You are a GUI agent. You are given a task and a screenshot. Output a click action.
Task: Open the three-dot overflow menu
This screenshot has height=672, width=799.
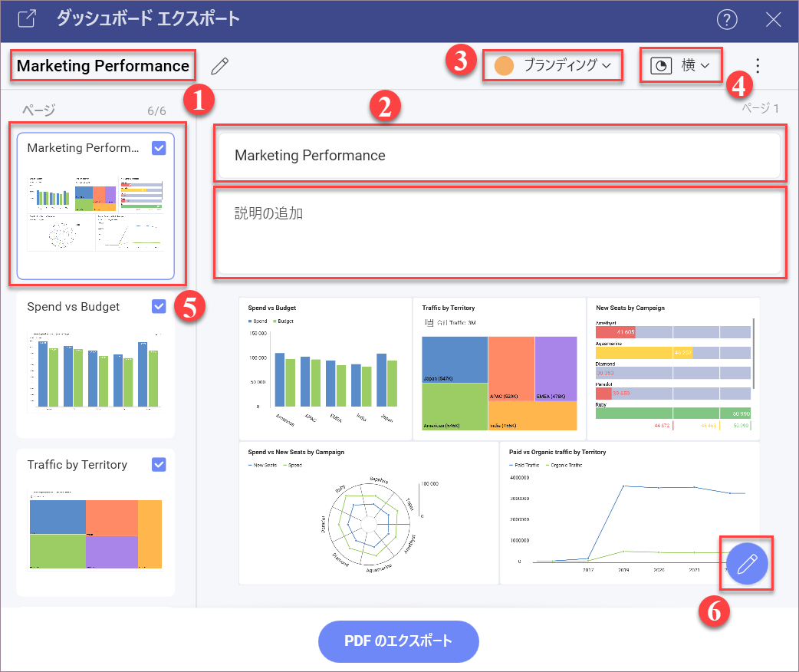point(758,66)
